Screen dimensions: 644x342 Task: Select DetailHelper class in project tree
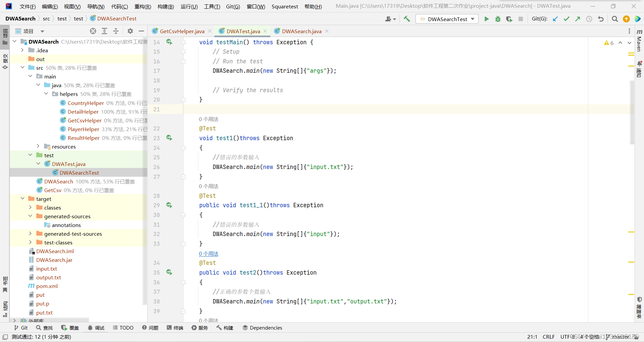coord(83,112)
